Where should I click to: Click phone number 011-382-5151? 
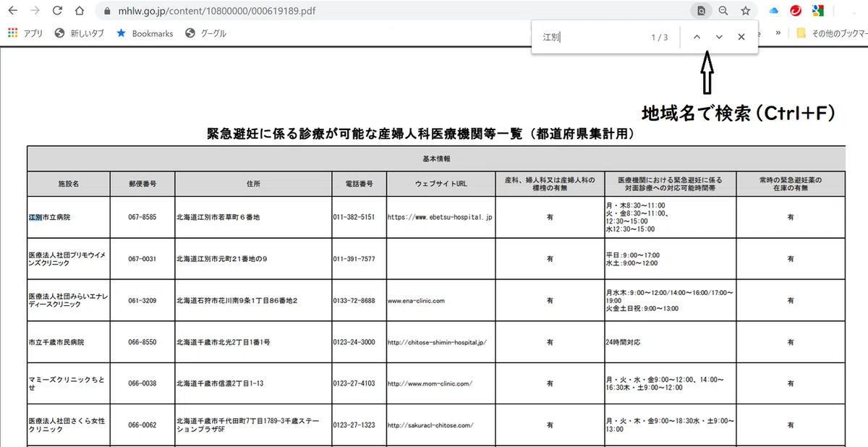pyautogui.click(x=354, y=217)
